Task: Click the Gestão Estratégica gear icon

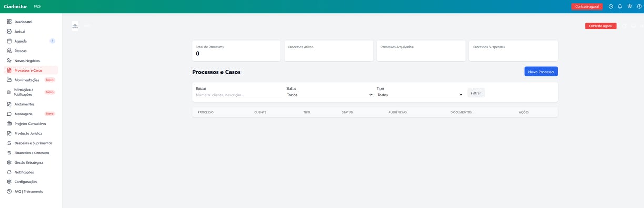Action: 9,163
